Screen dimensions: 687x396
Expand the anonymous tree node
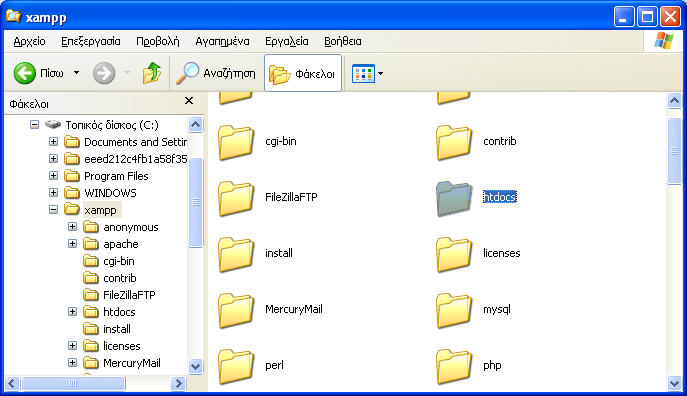point(73,227)
